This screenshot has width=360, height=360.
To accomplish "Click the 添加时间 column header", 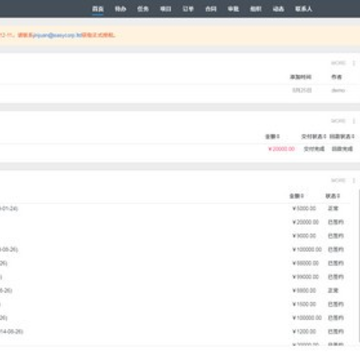I will [x=300, y=77].
